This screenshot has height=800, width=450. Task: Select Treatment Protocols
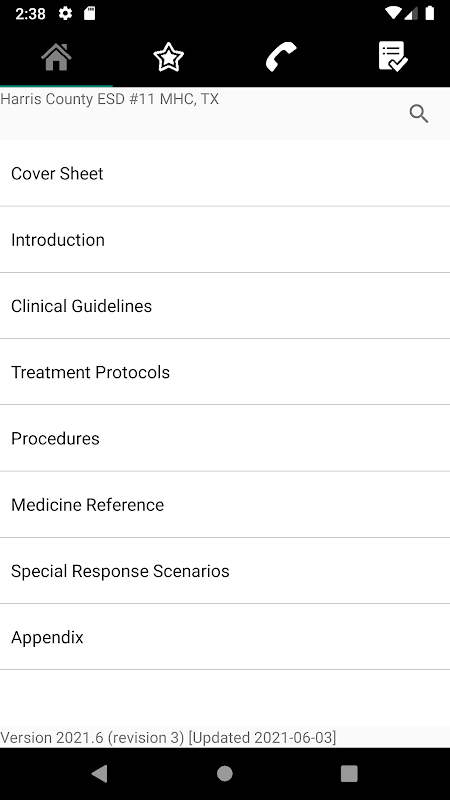point(225,372)
